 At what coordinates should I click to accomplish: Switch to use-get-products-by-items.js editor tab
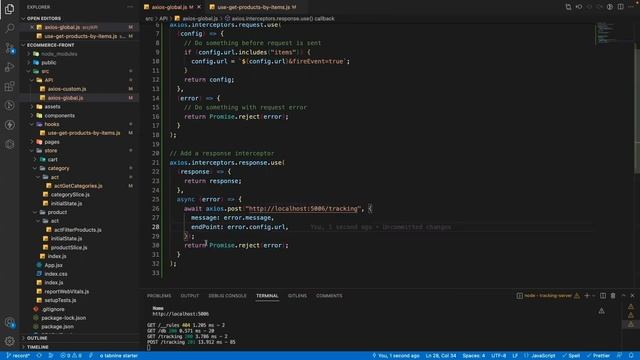pos(257,7)
